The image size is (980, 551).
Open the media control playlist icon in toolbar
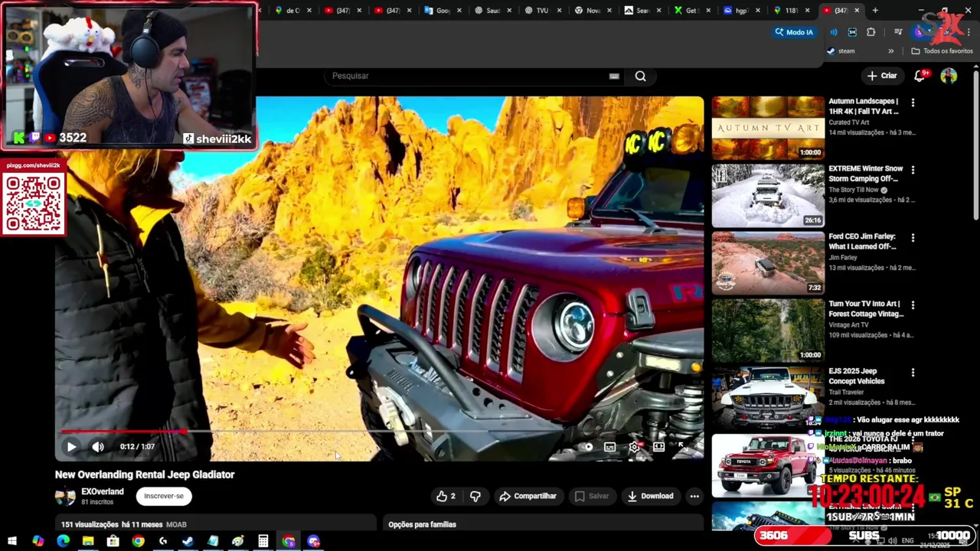pyautogui.click(x=897, y=32)
